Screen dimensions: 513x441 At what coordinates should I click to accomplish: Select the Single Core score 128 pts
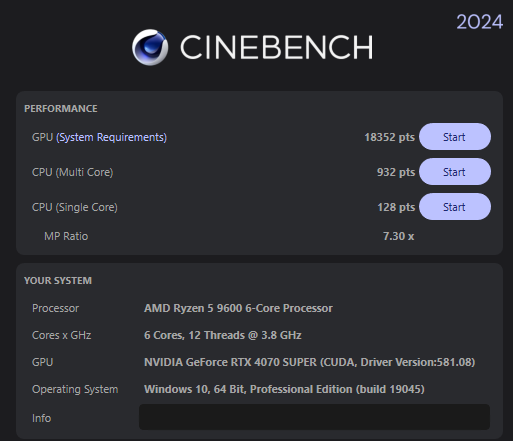click(396, 207)
